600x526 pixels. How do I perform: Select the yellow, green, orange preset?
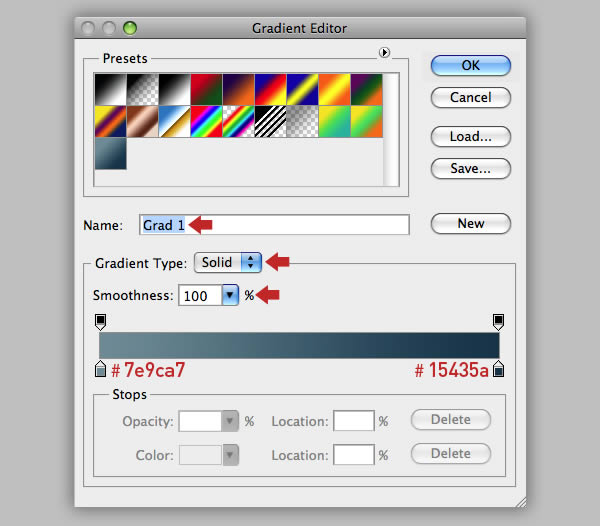coord(367,122)
